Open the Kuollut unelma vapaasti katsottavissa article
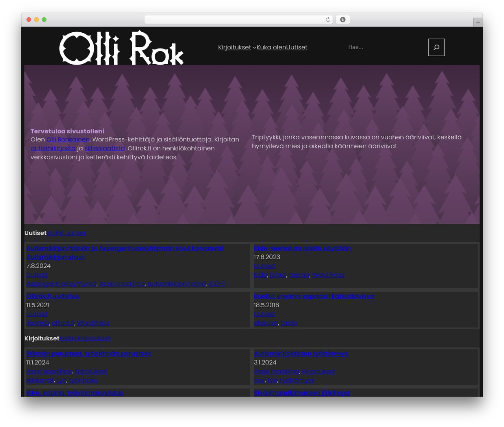Screen dimensions: 504x427 314,296
